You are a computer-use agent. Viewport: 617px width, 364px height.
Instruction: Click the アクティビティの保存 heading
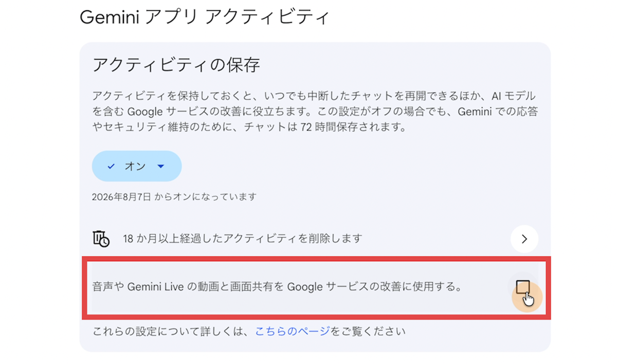pyautogui.click(x=176, y=65)
